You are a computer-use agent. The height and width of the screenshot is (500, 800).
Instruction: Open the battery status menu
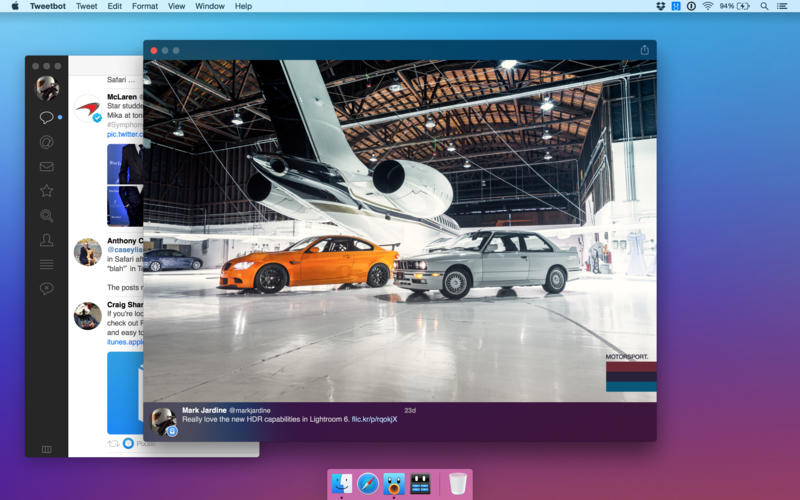coord(741,6)
